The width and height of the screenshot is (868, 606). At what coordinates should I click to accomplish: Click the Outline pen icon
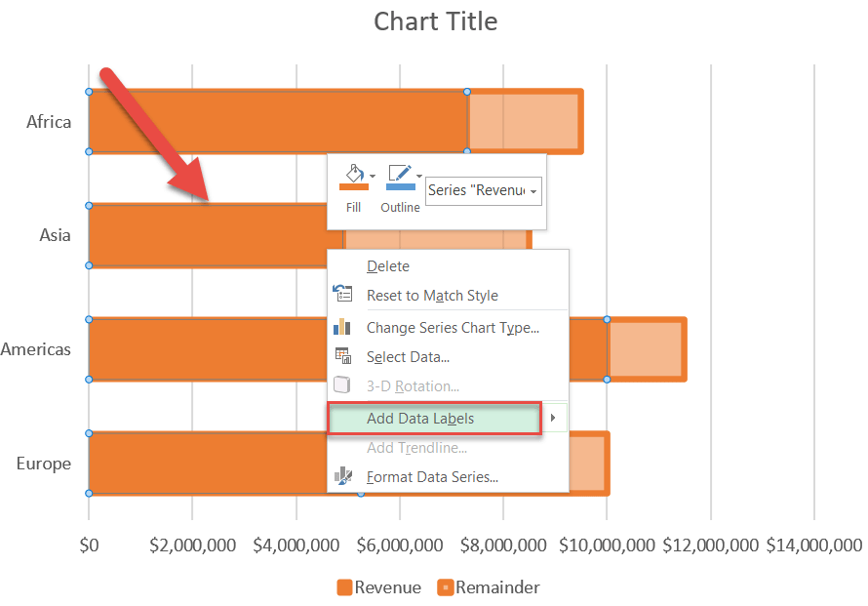(x=400, y=173)
